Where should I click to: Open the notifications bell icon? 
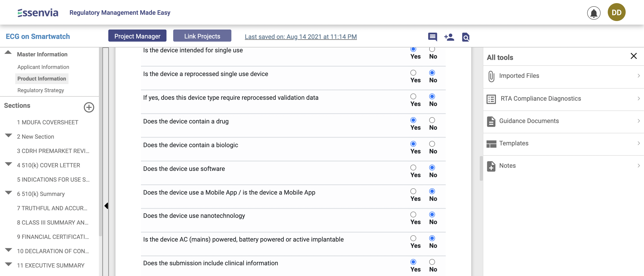pos(593,13)
